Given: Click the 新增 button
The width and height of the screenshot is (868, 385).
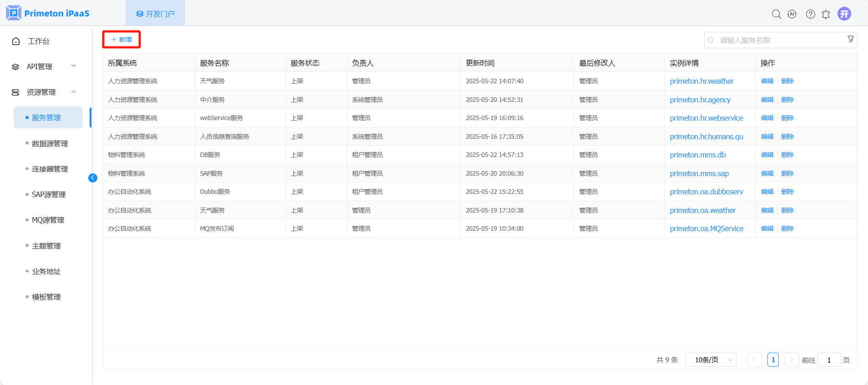Looking at the screenshot, I should point(121,40).
